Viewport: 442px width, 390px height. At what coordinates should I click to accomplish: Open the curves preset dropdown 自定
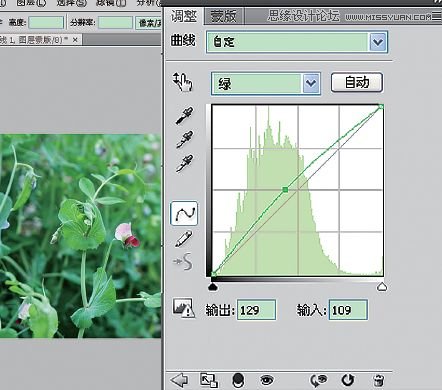(297, 42)
